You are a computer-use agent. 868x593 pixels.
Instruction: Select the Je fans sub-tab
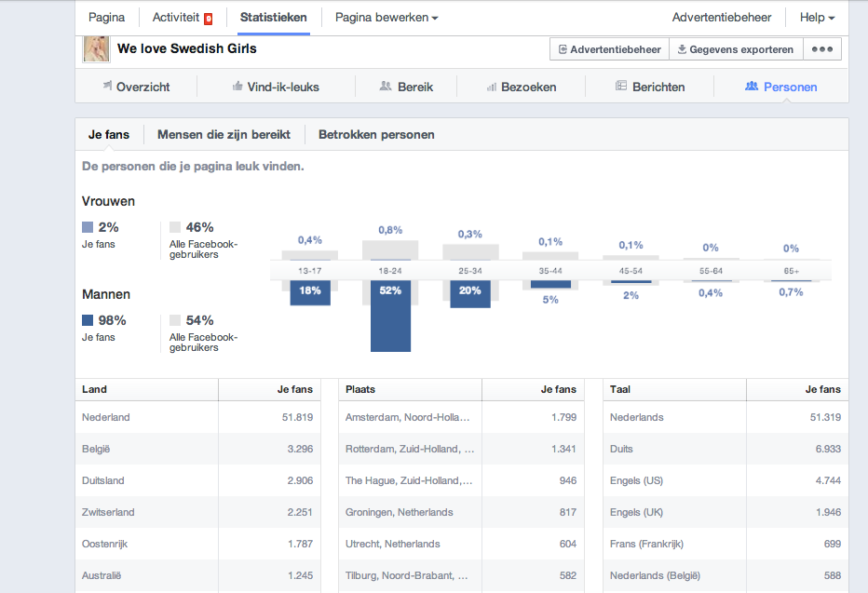click(109, 134)
